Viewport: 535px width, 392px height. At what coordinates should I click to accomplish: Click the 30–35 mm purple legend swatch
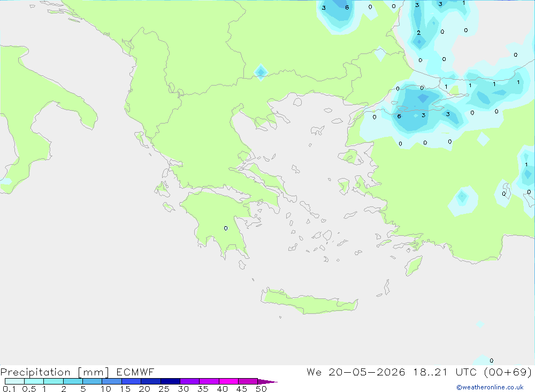point(189,381)
